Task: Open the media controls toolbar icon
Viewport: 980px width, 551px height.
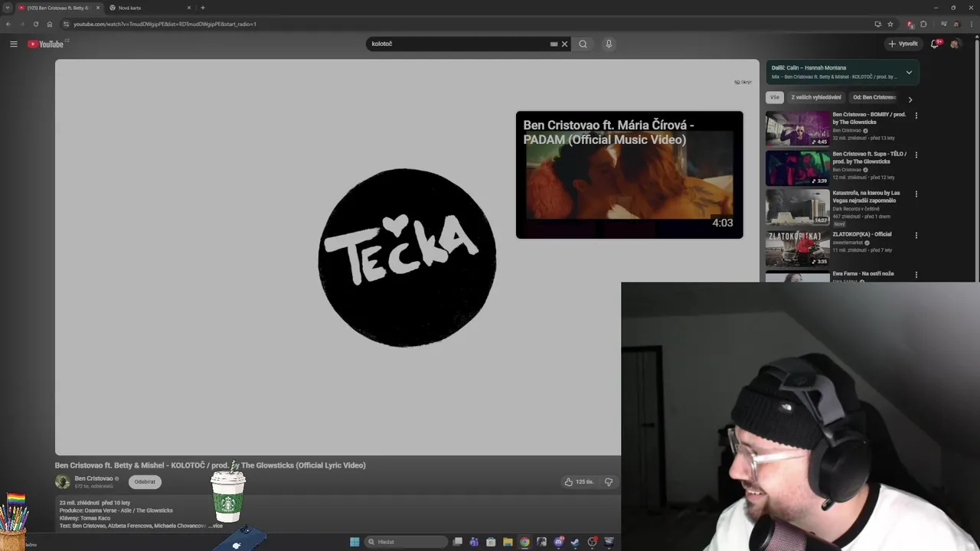Action: point(943,24)
